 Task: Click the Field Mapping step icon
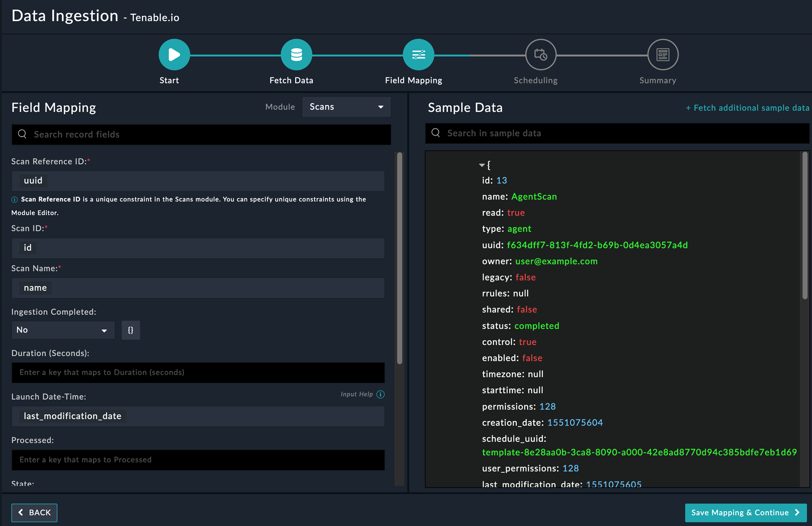point(418,55)
